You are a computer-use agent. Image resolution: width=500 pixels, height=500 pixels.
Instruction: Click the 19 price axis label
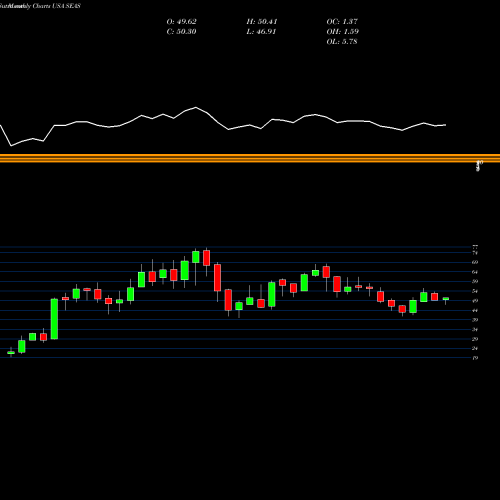pos(475,358)
